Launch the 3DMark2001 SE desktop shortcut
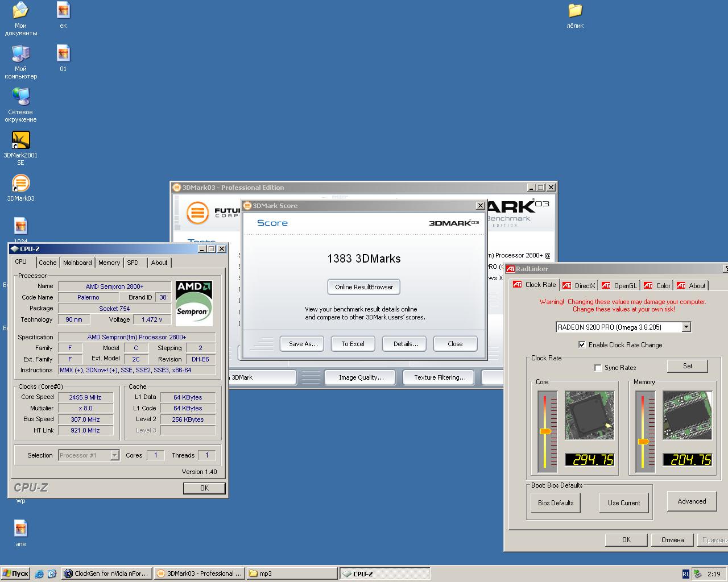 click(20, 148)
